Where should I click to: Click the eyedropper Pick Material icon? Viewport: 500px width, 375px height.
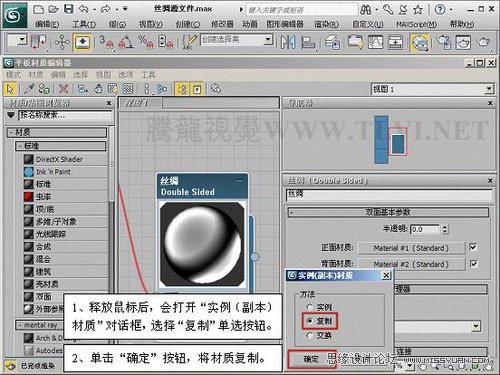pos(29,89)
